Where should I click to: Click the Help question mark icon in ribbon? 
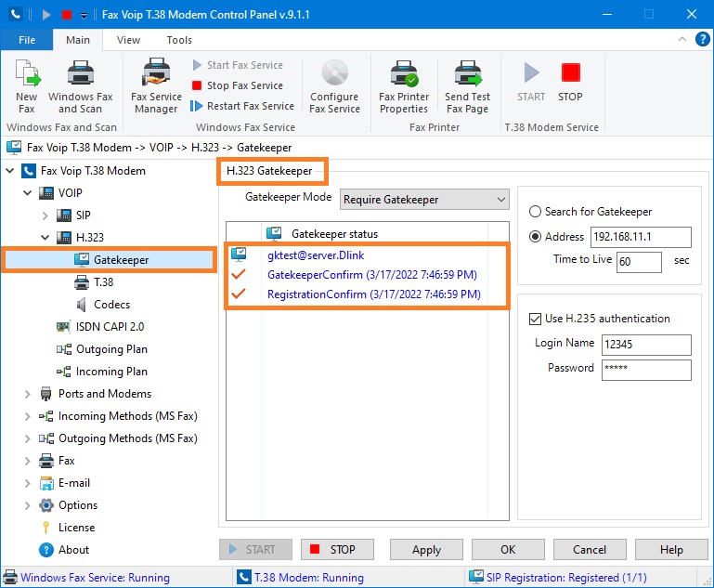(703, 39)
